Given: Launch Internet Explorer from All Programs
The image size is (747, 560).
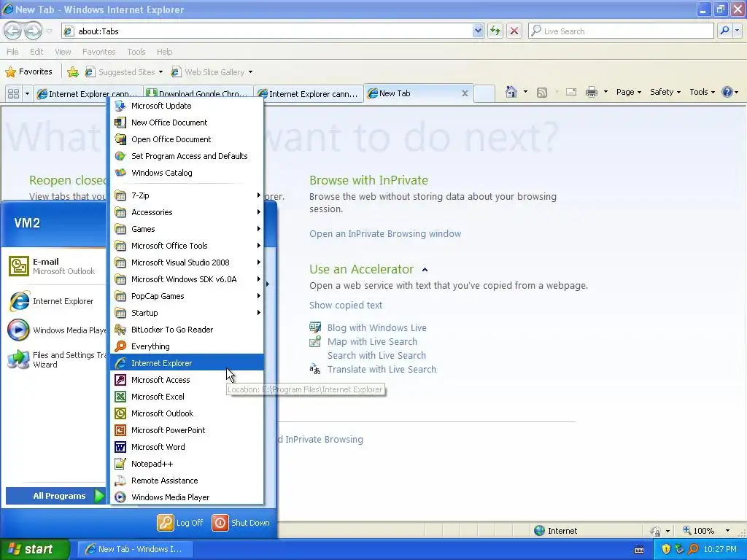Looking at the screenshot, I should click(187, 363).
